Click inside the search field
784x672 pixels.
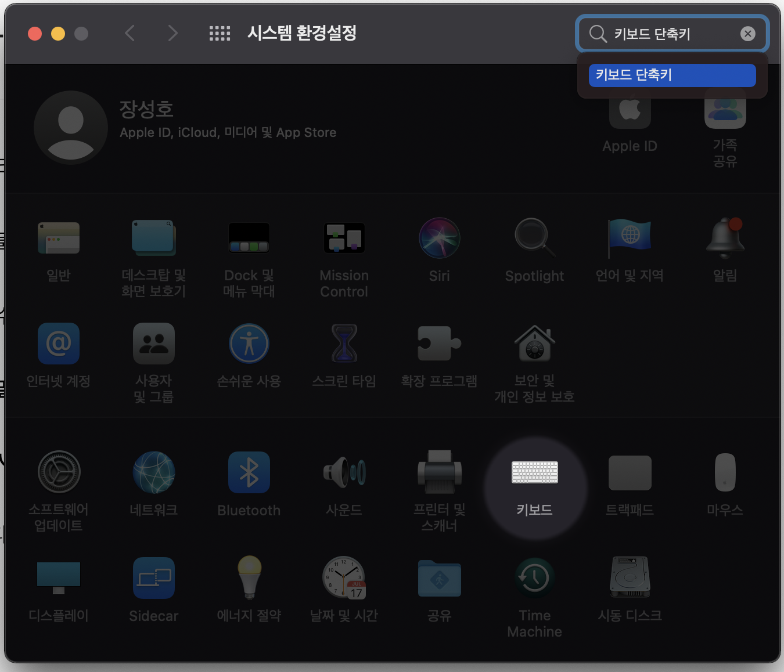pyautogui.click(x=672, y=34)
